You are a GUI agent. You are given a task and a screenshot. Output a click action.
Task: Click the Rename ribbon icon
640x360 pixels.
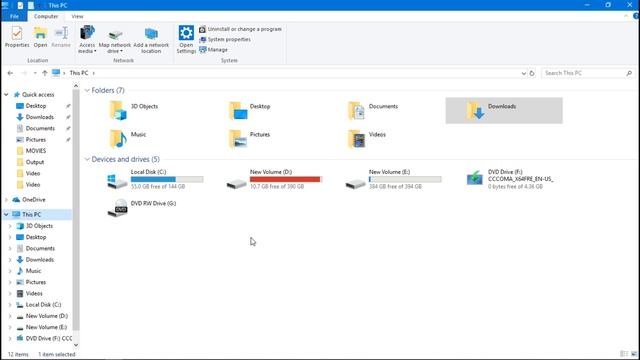click(61, 37)
